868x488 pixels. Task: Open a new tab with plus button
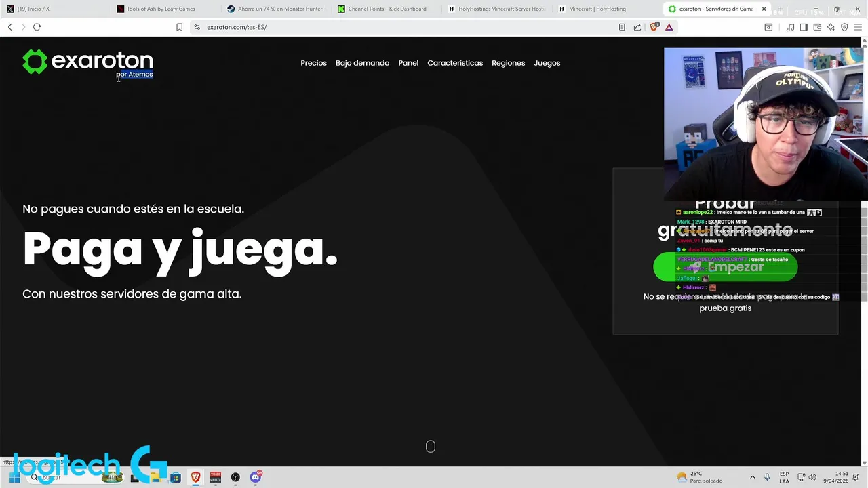pyautogui.click(x=781, y=9)
